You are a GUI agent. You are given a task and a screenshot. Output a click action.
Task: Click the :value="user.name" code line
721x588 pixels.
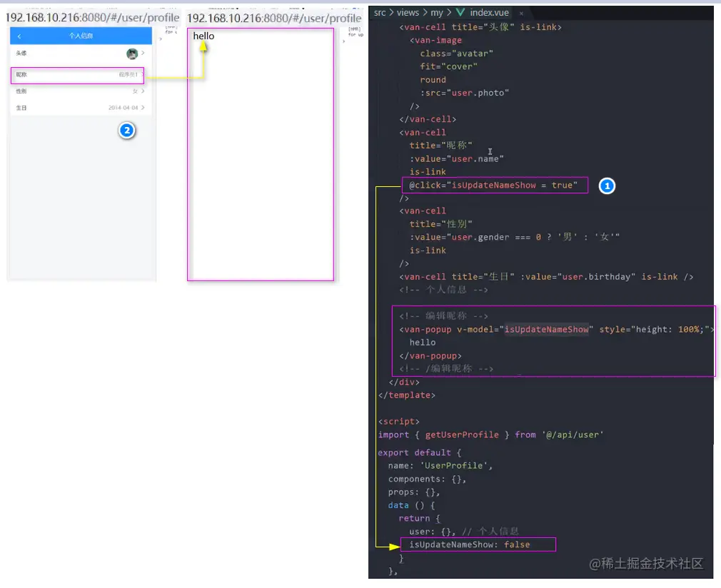[x=457, y=158]
